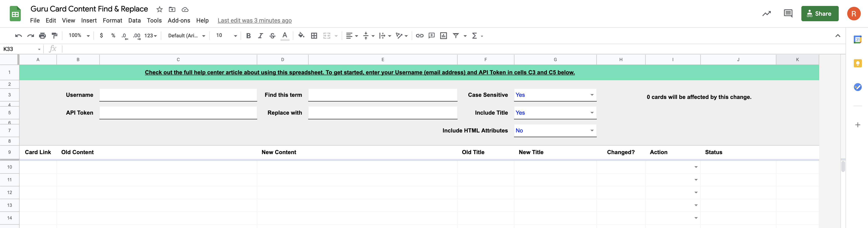The image size is (868, 228).
Task: Open the borders menu
Action: 314,35
